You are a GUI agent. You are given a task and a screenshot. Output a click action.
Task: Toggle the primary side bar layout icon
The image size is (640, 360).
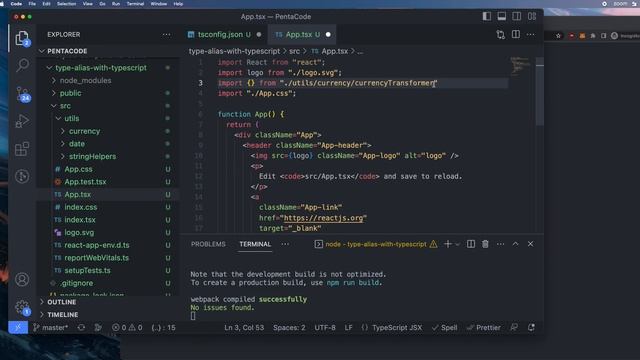click(487, 16)
